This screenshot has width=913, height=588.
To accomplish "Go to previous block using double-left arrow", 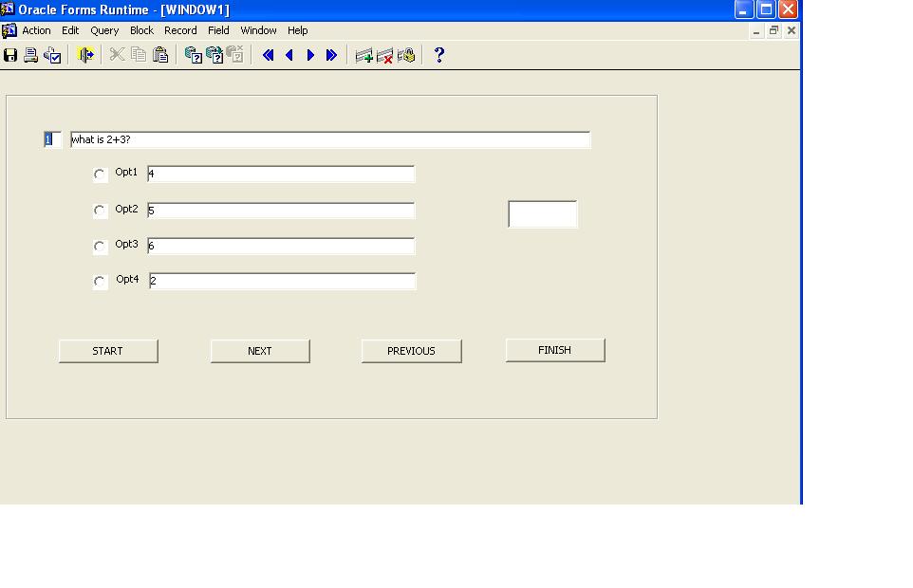I will tap(268, 55).
